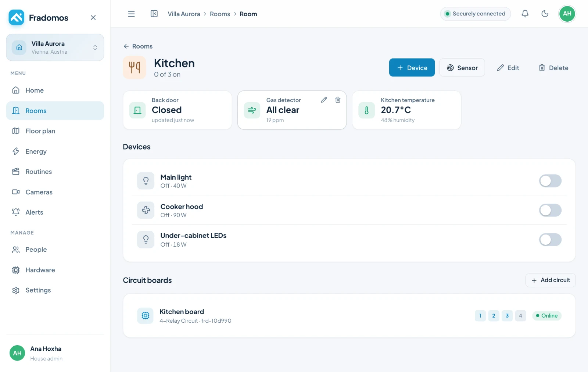
Task: Open Routines in the sidebar
Action: [x=55, y=172]
